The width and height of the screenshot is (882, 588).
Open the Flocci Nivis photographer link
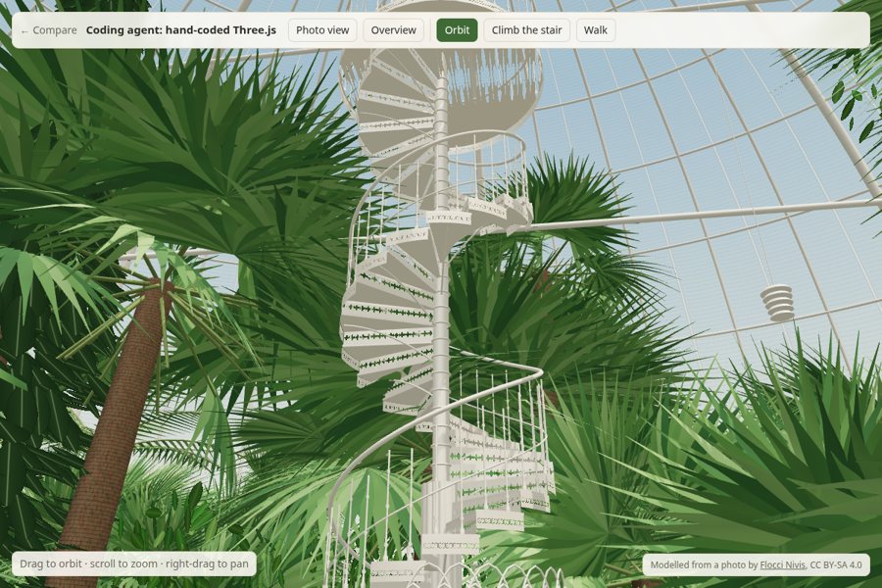point(782,564)
